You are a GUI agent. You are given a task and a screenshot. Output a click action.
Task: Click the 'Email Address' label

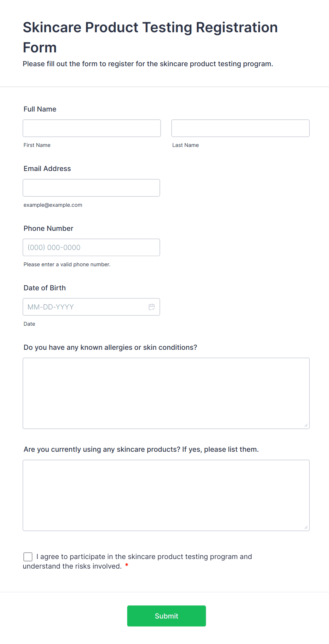tap(47, 169)
